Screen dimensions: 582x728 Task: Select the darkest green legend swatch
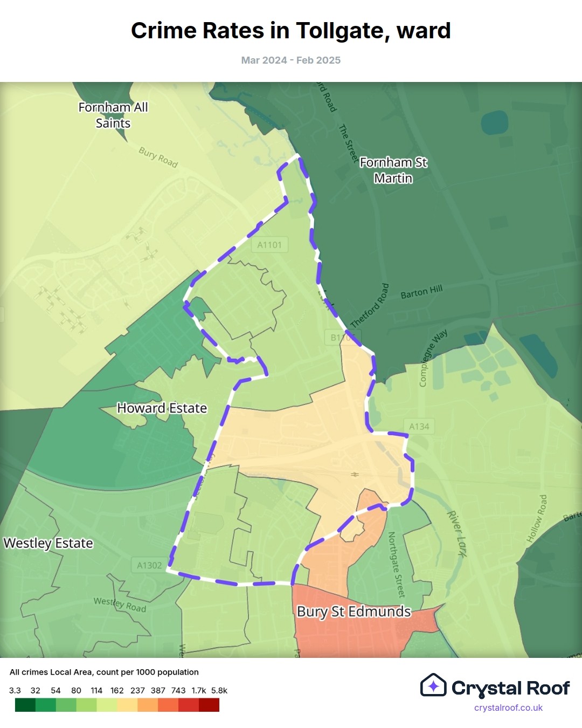(25, 705)
